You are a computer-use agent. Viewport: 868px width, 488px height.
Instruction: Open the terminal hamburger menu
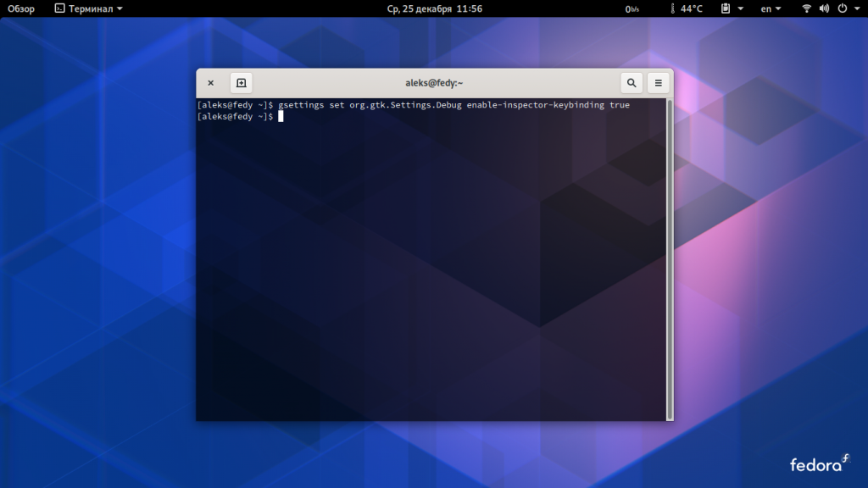pos(658,83)
